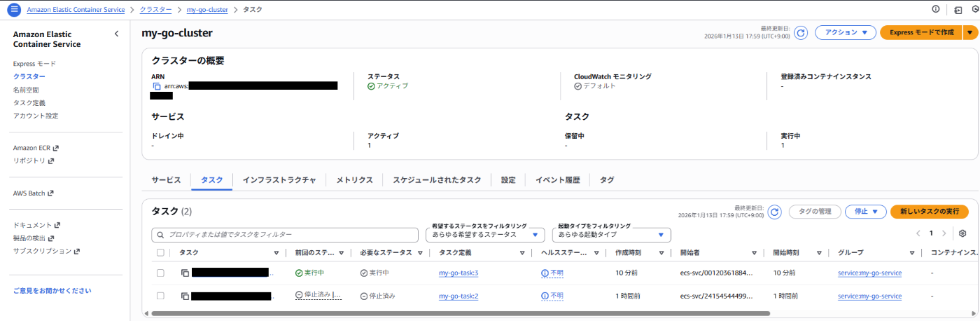This screenshot has height=321, width=980.
Task: Switch to the サービス tab
Action: [166, 180]
